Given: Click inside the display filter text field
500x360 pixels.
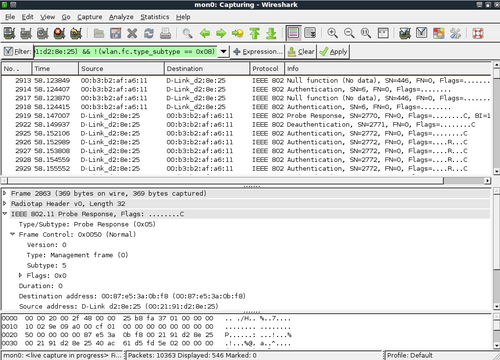Looking at the screenshot, I should [x=126, y=52].
